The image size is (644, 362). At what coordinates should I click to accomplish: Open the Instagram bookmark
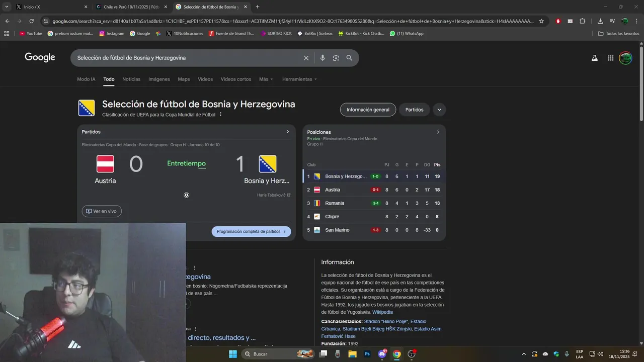tap(112, 34)
